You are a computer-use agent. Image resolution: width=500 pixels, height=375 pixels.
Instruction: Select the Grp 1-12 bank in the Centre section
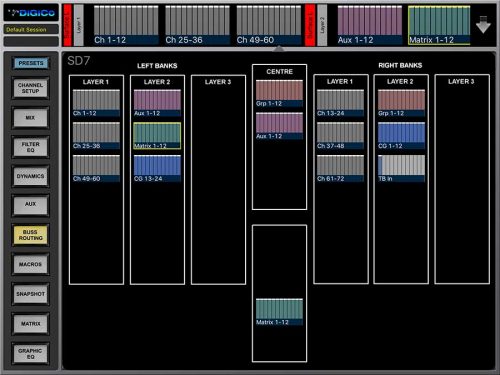[279, 93]
